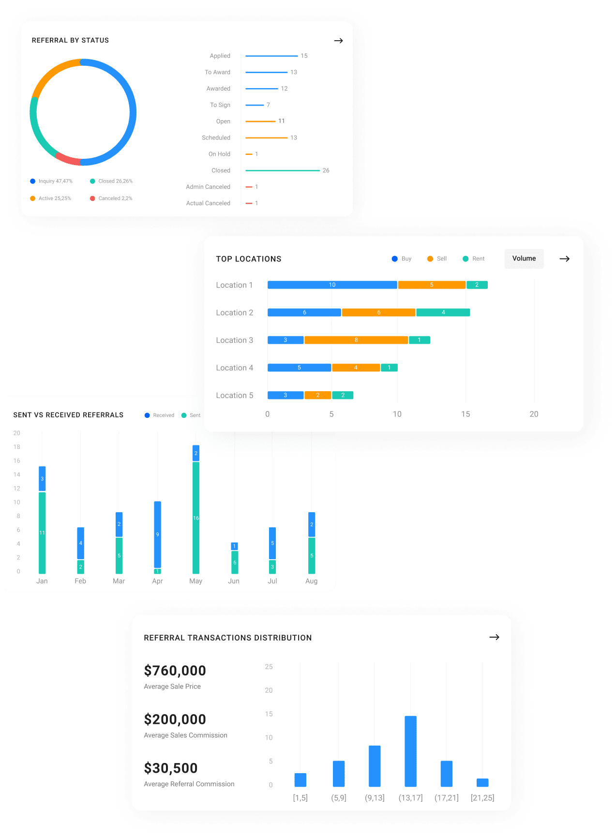This screenshot has height=840, width=616.
Task: Click Location 4 blue Buy bar showing 5
Action: 300,367
